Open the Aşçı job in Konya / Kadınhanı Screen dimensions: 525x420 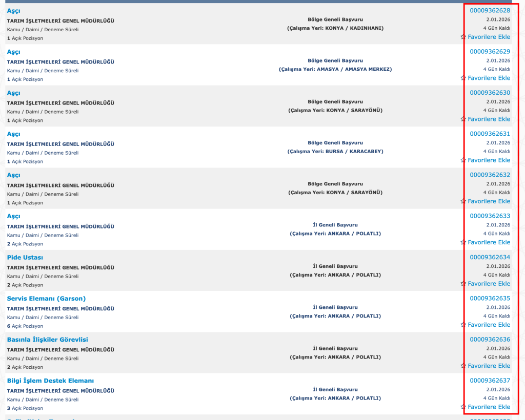14,11
